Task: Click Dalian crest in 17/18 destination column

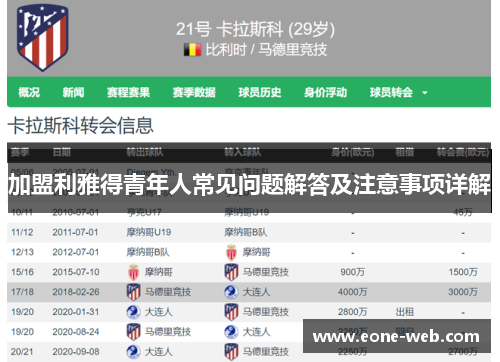Action: 231,292
